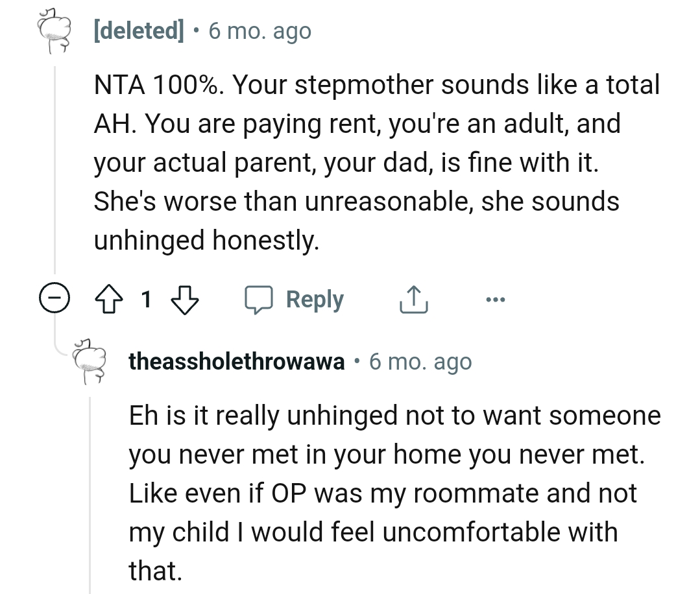Select the share arrow under the NTA comment

pos(413,299)
